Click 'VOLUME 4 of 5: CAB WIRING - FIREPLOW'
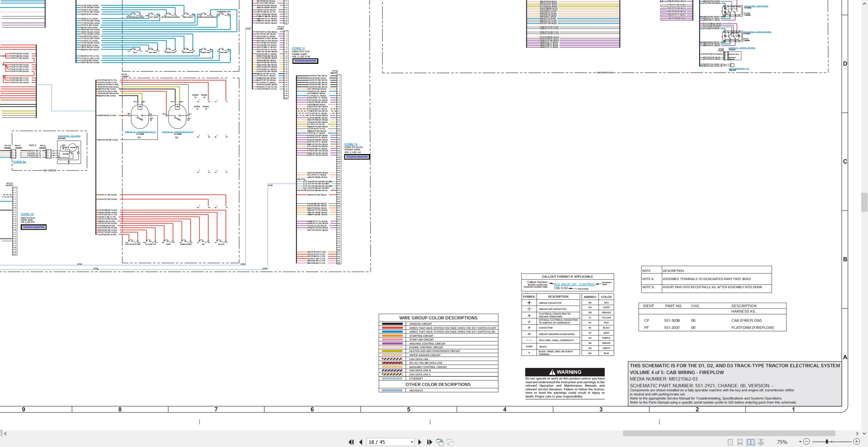This screenshot has height=447, width=868. click(x=677, y=372)
